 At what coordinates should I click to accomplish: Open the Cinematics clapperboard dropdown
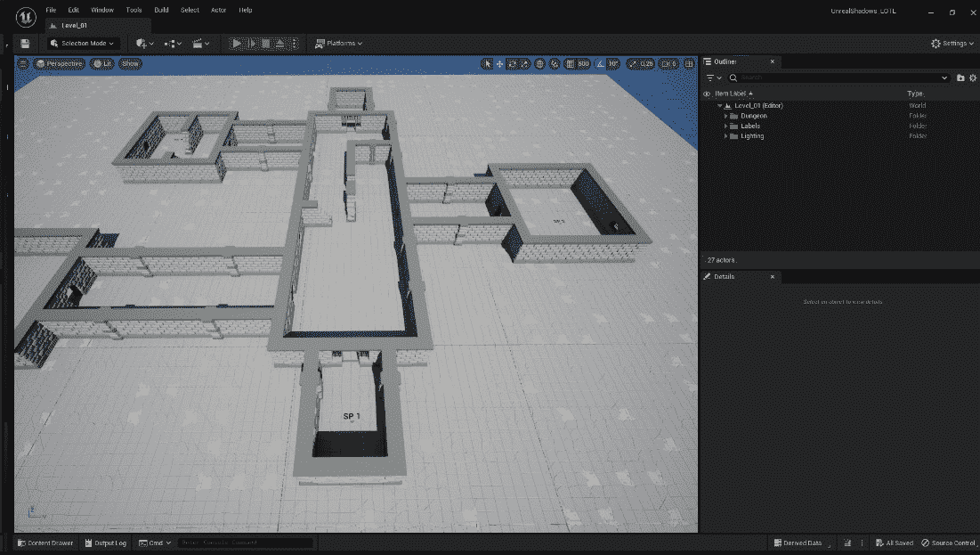200,43
